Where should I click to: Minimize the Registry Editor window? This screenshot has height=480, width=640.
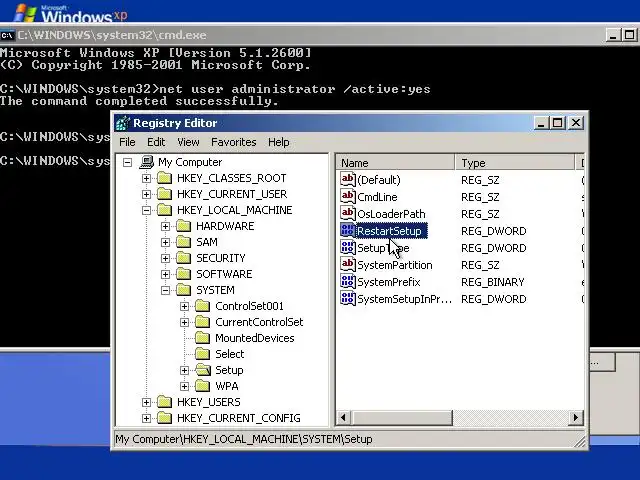tap(541, 123)
